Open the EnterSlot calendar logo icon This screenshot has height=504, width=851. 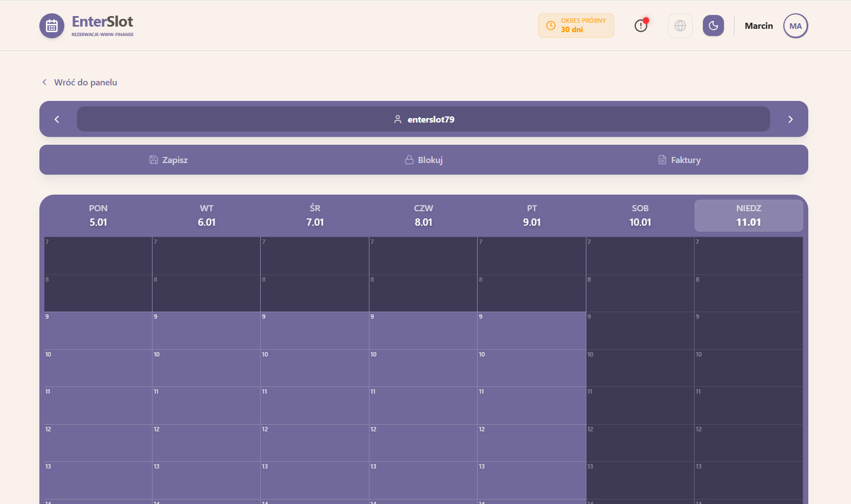point(52,26)
